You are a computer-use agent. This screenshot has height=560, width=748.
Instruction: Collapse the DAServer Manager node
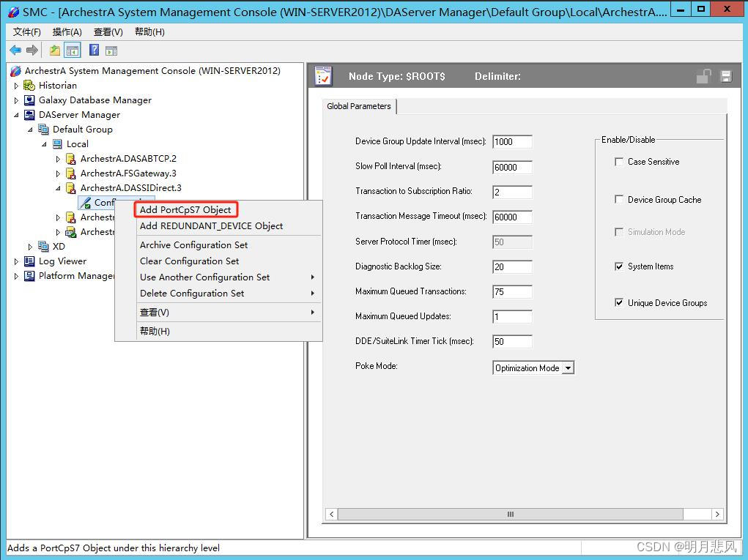(x=16, y=115)
